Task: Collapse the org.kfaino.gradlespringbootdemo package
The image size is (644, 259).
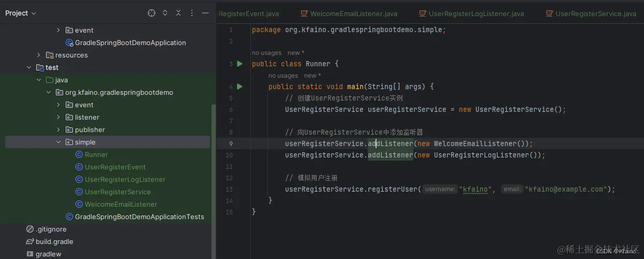Action: click(x=49, y=93)
